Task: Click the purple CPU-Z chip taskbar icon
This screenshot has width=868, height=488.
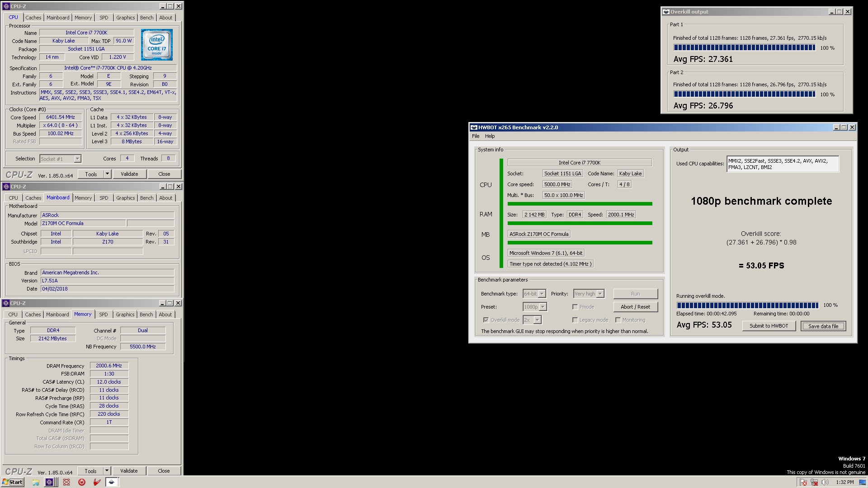Action: 49,482
